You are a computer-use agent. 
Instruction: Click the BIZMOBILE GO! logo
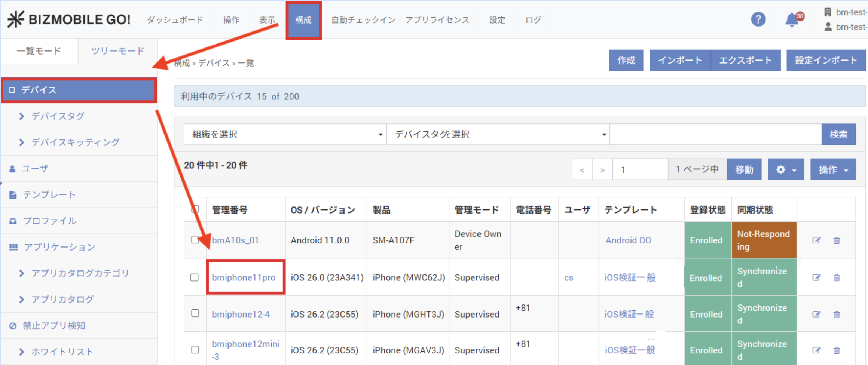69,19
